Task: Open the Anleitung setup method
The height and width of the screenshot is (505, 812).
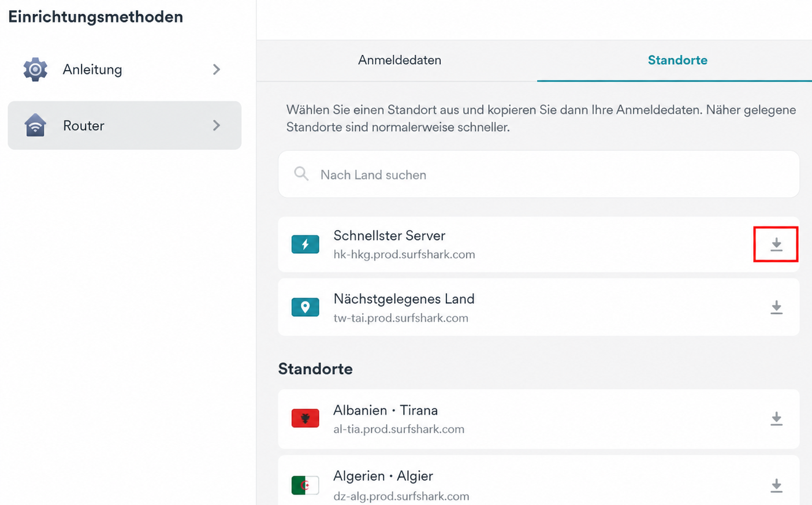Action: click(125, 69)
